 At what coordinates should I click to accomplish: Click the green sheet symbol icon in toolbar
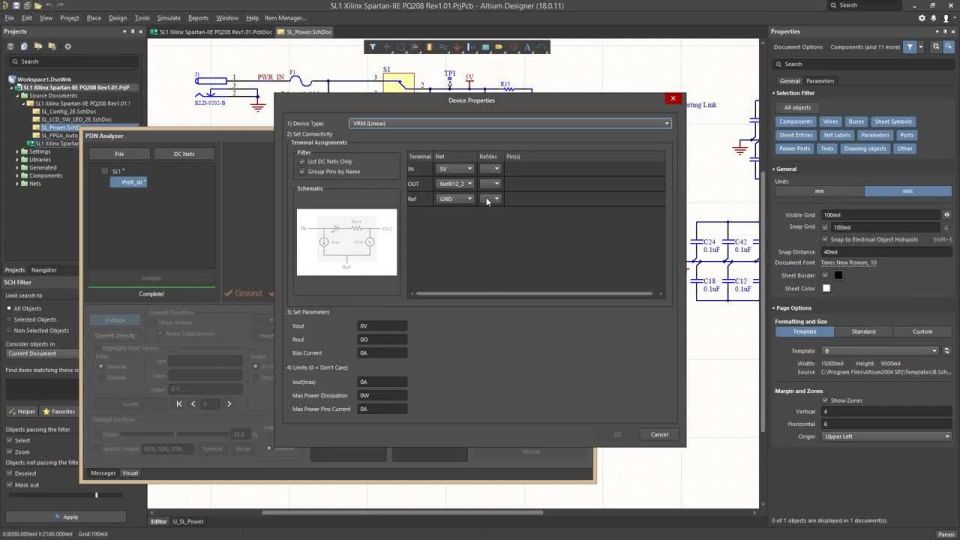pos(486,47)
